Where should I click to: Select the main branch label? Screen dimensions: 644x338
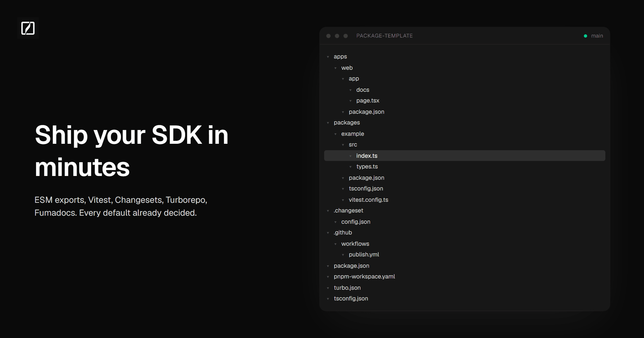click(x=597, y=36)
